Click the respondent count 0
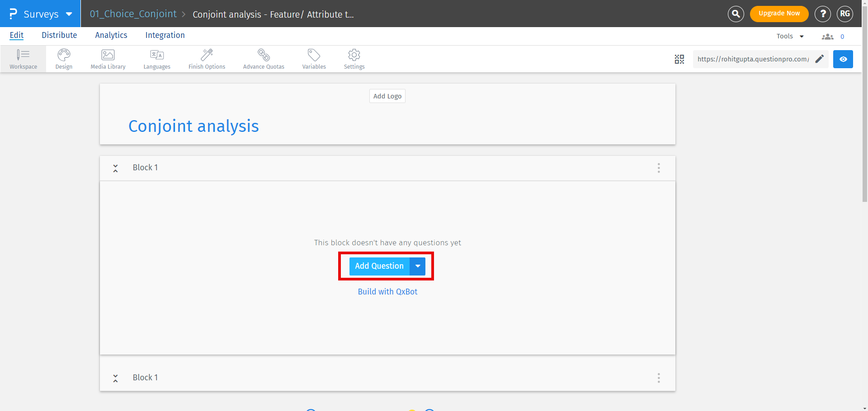Image resolution: width=868 pixels, height=411 pixels. [842, 37]
